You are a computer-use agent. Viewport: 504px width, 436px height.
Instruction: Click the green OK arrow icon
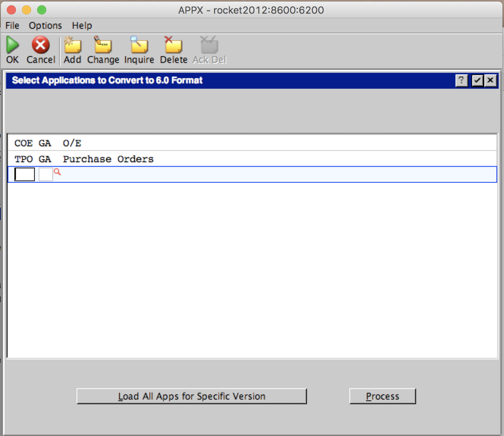tap(13, 45)
